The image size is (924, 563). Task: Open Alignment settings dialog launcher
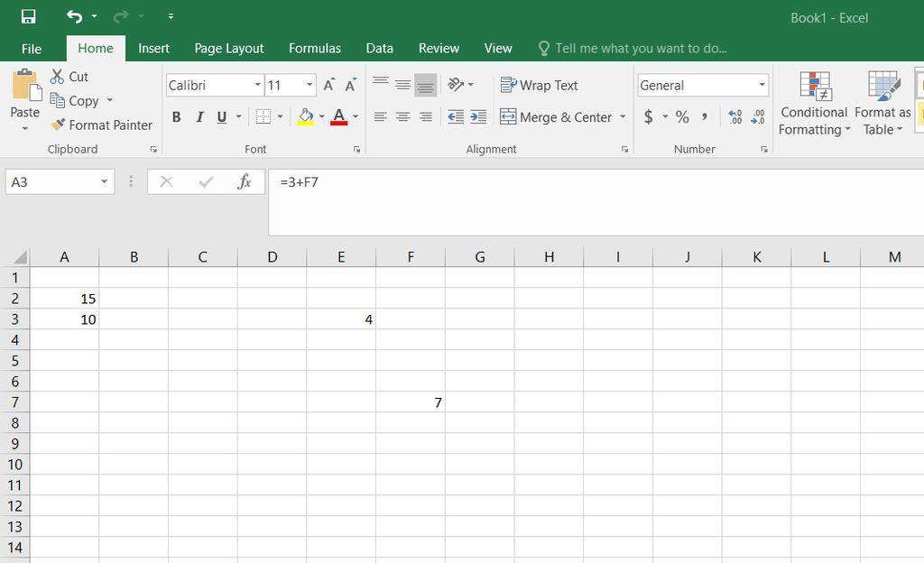coord(624,150)
